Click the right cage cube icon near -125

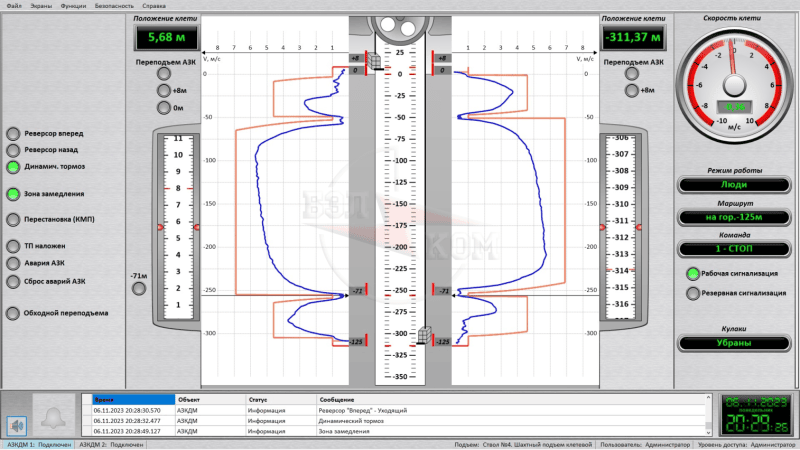[x=424, y=335]
